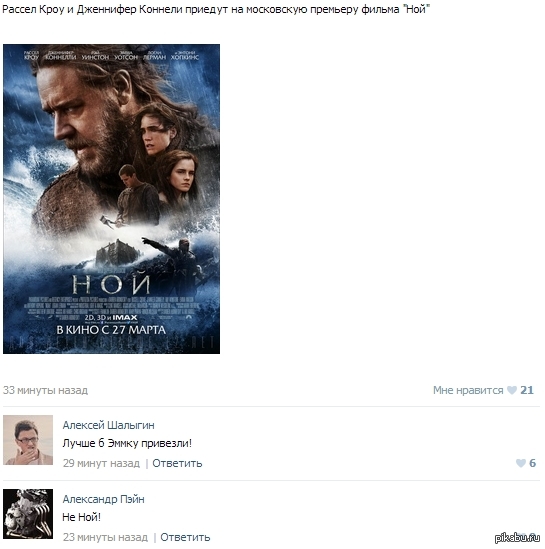
Task: Open Алексей Шалыгин's profile name link
Action: [109, 425]
